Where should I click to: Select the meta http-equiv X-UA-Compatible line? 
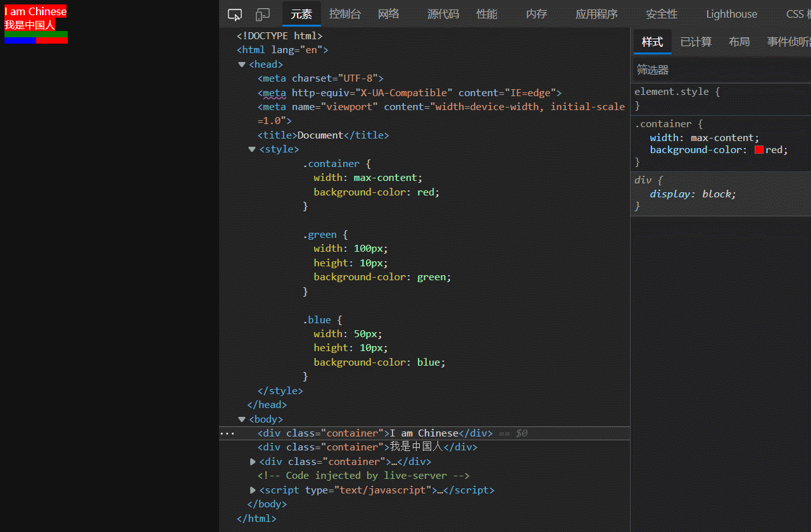pos(410,93)
